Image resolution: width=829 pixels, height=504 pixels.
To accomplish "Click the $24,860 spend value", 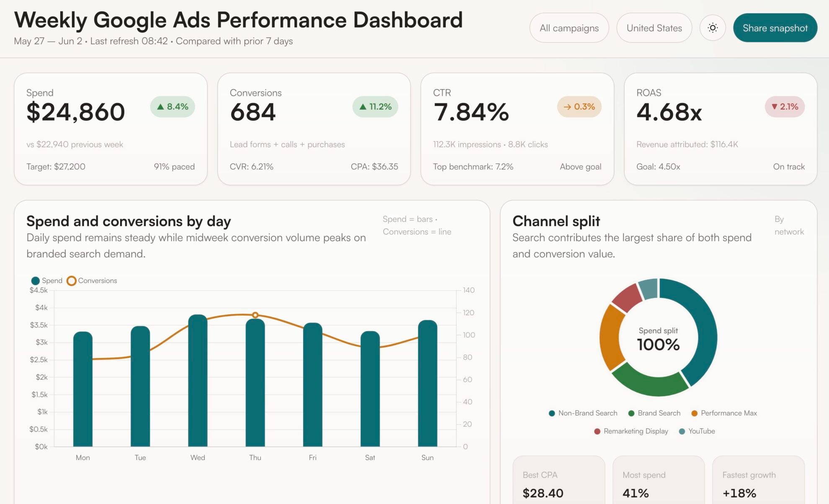I will [75, 112].
